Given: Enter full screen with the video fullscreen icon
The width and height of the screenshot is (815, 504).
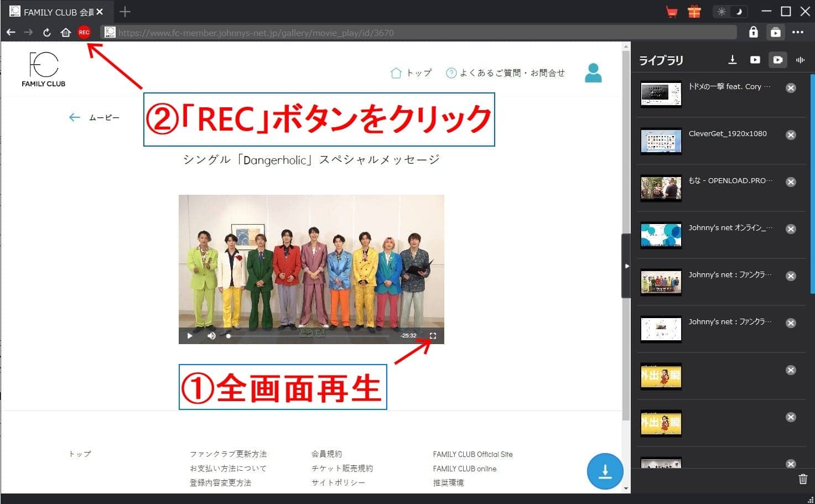Looking at the screenshot, I should pos(433,335).
